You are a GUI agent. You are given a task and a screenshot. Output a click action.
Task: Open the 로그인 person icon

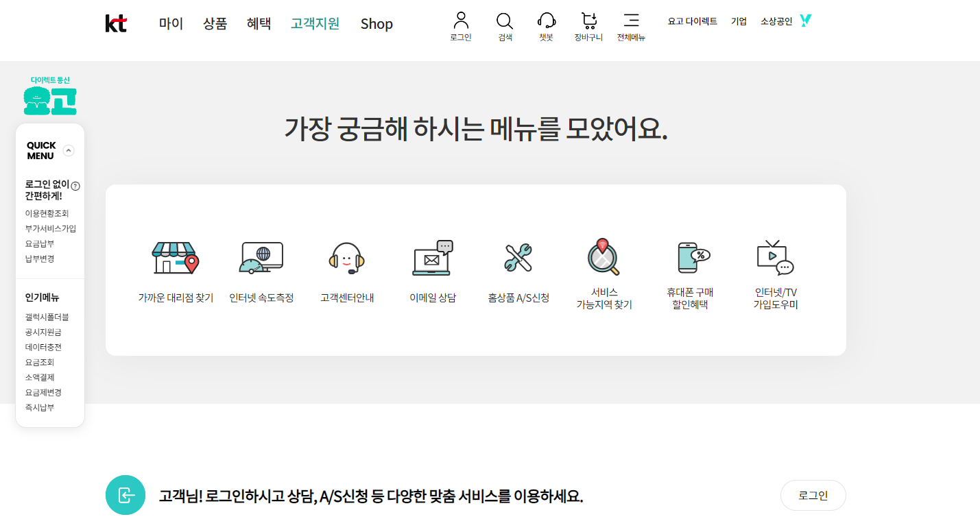(461, 21)
